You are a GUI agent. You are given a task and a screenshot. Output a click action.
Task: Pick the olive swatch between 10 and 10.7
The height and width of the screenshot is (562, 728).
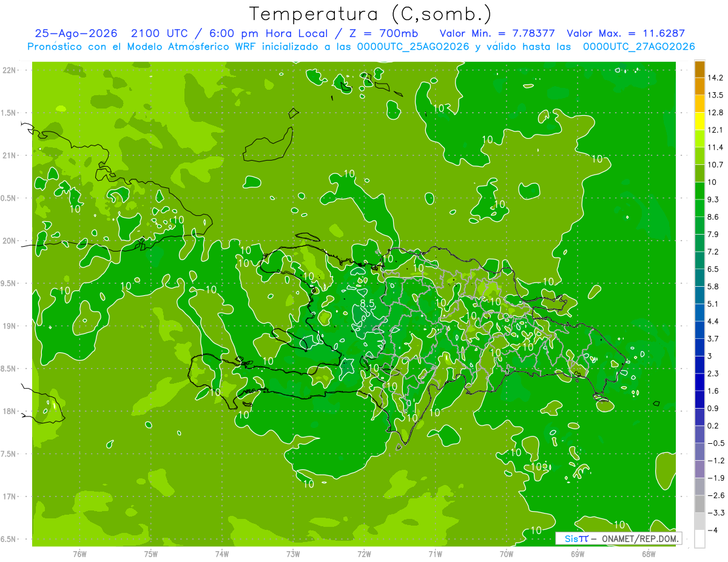coord(699,173)
